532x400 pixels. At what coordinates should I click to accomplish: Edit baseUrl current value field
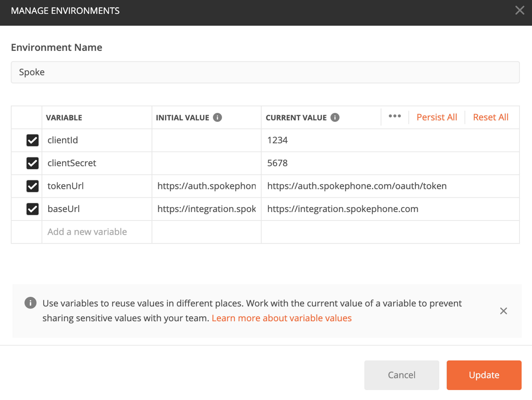tap(361, 209)
